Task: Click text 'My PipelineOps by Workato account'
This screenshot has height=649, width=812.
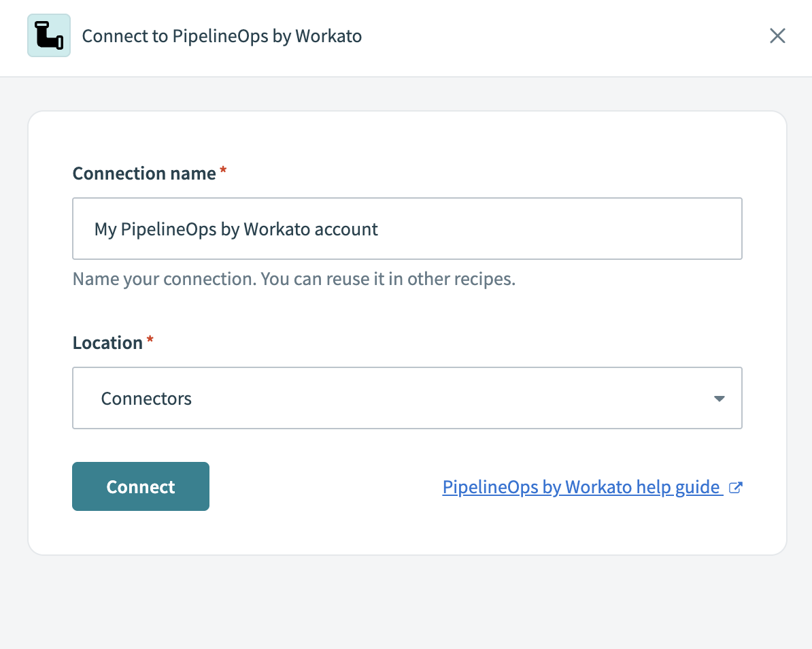Action: (236, 229)
